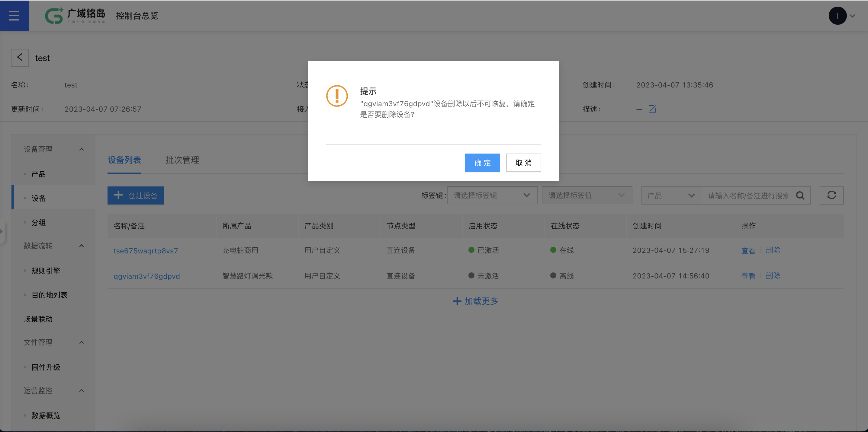Edit the description pencil icon

pyautogui.click(x=652, y=109)
